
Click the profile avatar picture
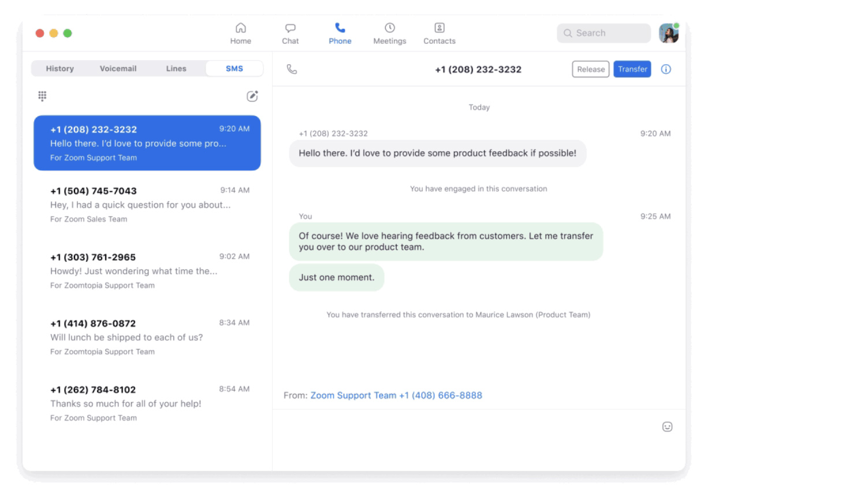668,34
